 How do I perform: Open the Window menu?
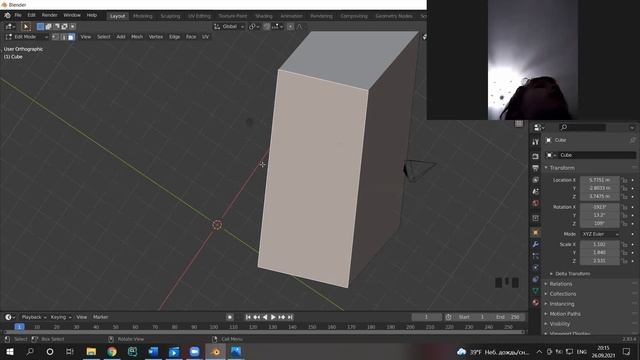pyautogui.click(x=72, y=16)
